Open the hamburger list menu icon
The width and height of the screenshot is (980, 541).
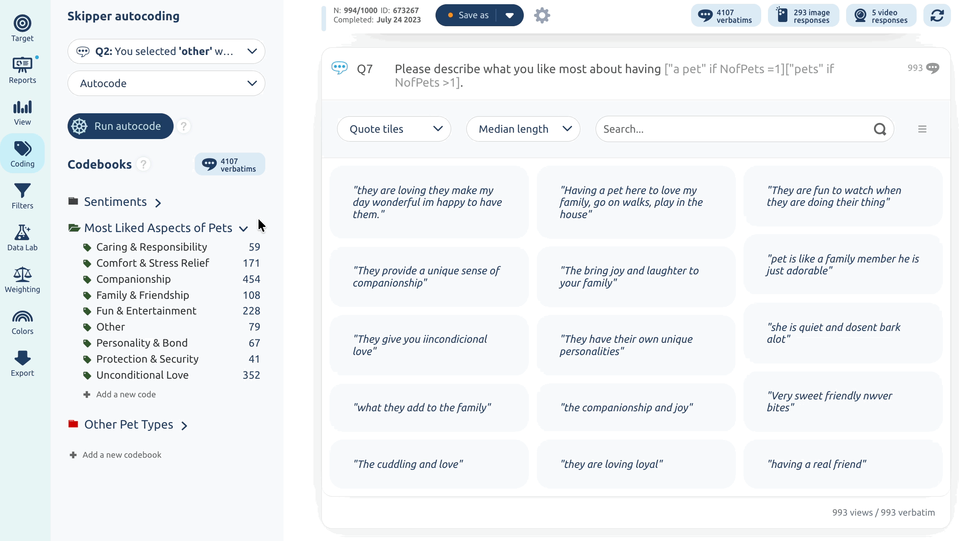point(922,129)
